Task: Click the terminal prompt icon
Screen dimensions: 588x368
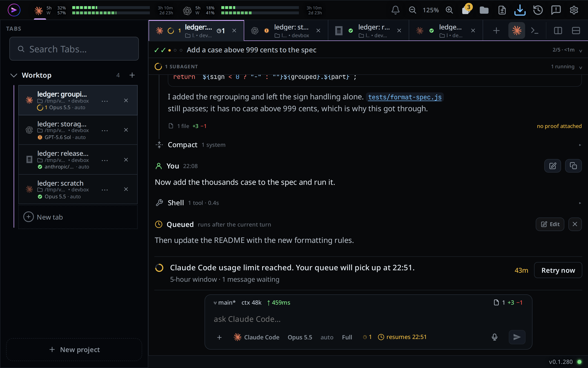Action: 535,31
